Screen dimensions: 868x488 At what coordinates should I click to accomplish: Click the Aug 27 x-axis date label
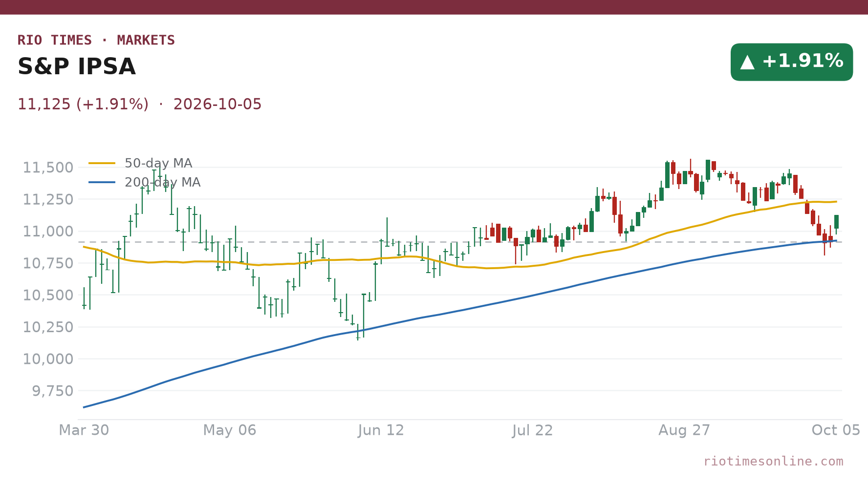click(684, 430)
